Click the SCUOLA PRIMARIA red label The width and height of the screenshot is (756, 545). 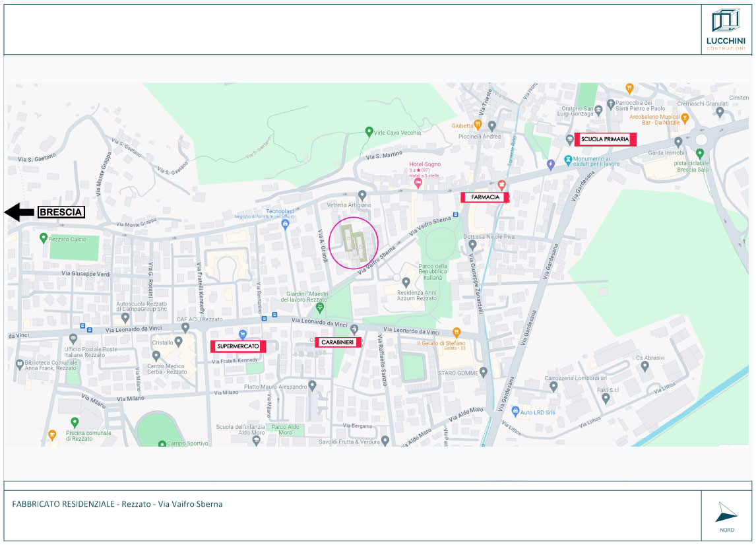click(x=606, y=139)
